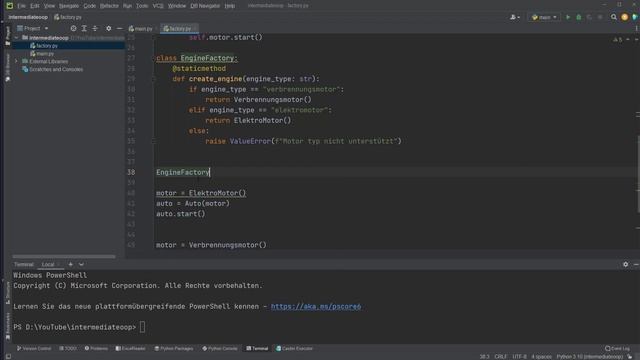Open the aka.ms/pscore6 link
The height and width of the screenshot is (360, 640).
tap(316, 307)
